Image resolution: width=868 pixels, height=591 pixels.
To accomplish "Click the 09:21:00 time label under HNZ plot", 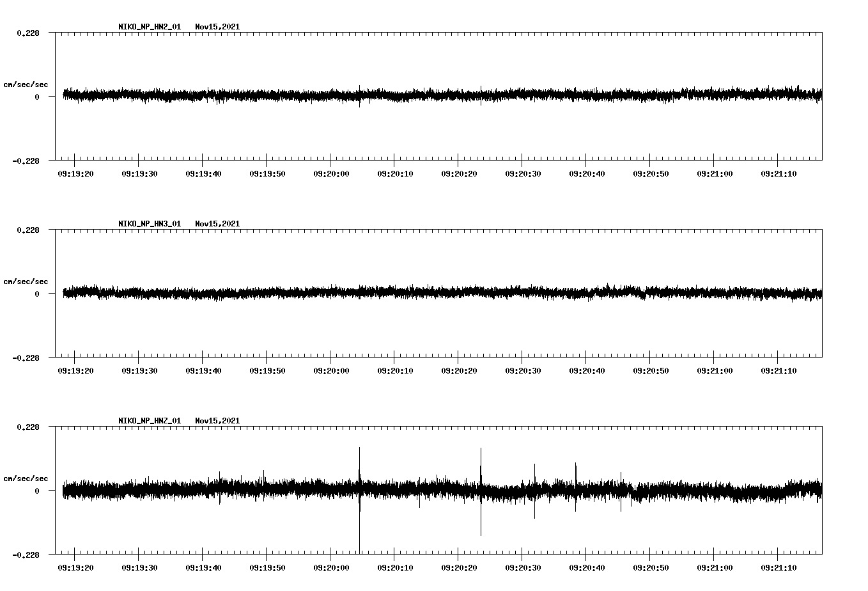I will (715, 567).
